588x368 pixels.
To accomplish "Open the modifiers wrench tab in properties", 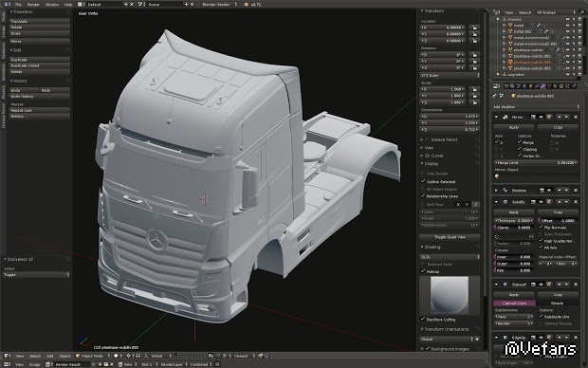I will click(x=542, y=86).
